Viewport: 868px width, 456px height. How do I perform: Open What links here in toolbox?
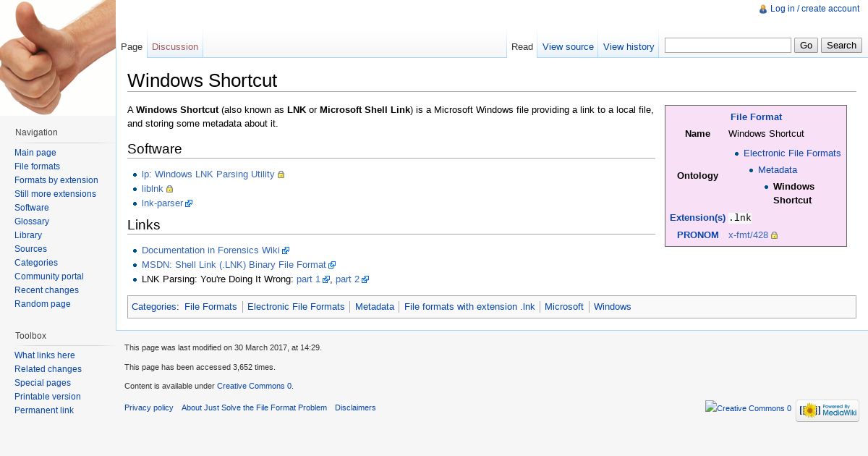45,355
